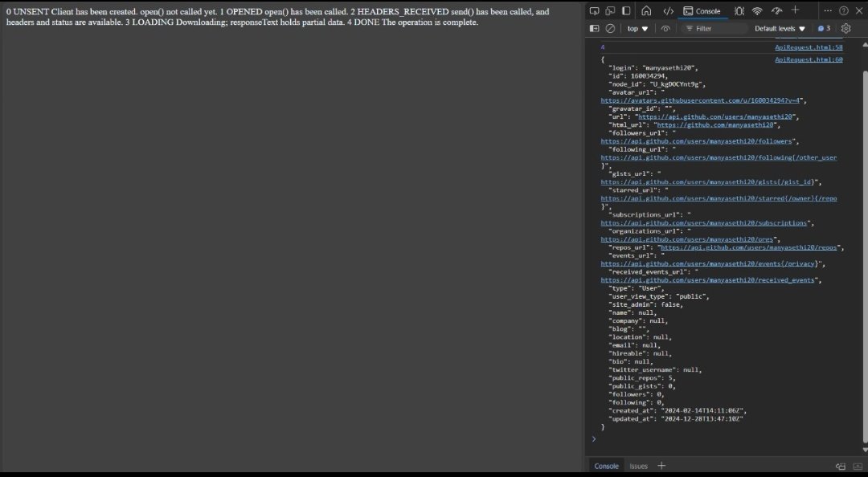This screenshot has height=477, width=868.
Task: Open the Sources bug icon panel
Action: pos(739,11)
